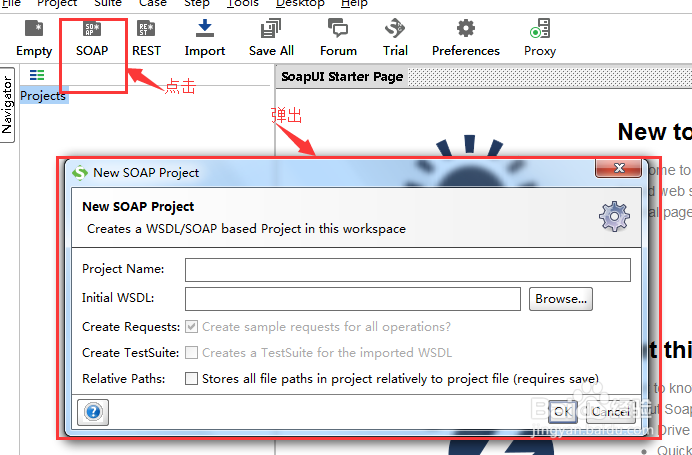Toggle Create Requests checkbox
The height and width of the screenshot is (455, 692).
191,327
